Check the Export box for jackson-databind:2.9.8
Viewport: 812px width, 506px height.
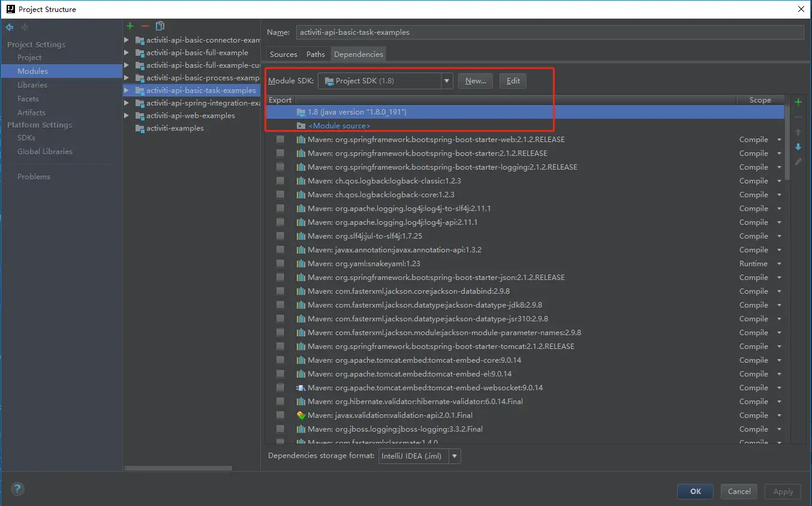(x=280, y=291)
